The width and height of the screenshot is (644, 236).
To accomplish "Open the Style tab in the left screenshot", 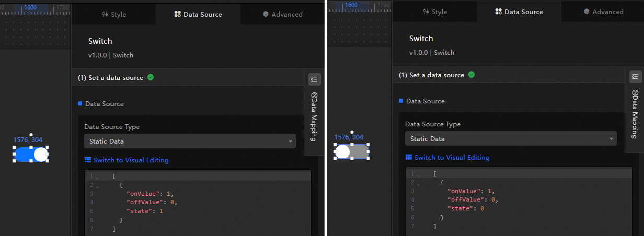I will [x=114, y=14].
